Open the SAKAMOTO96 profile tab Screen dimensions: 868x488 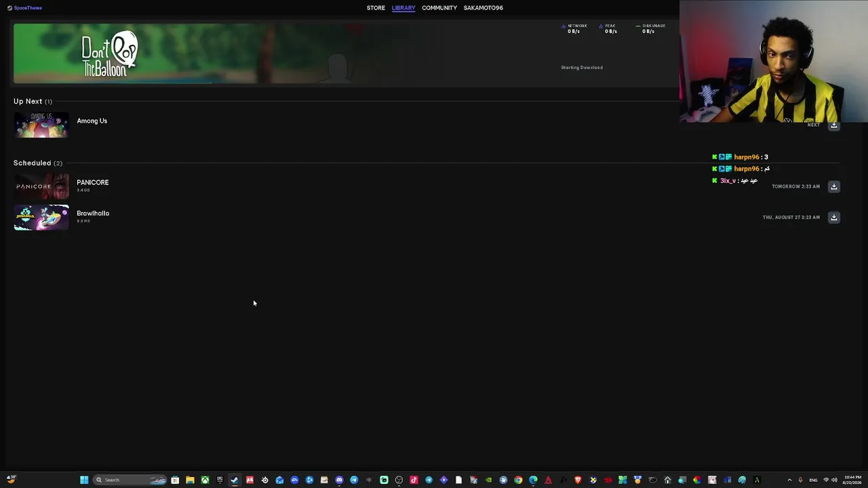point(484,8)
